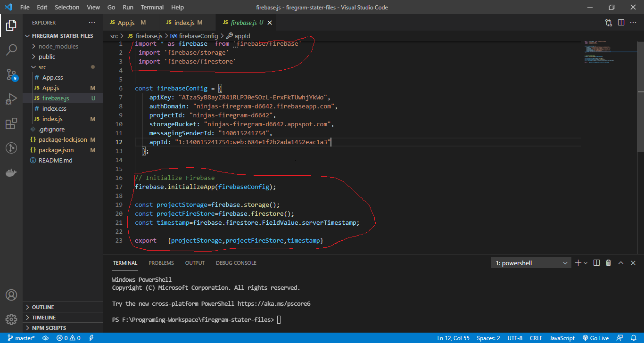
Task: Open package.json in file explorer
Action: pos(63,150)
